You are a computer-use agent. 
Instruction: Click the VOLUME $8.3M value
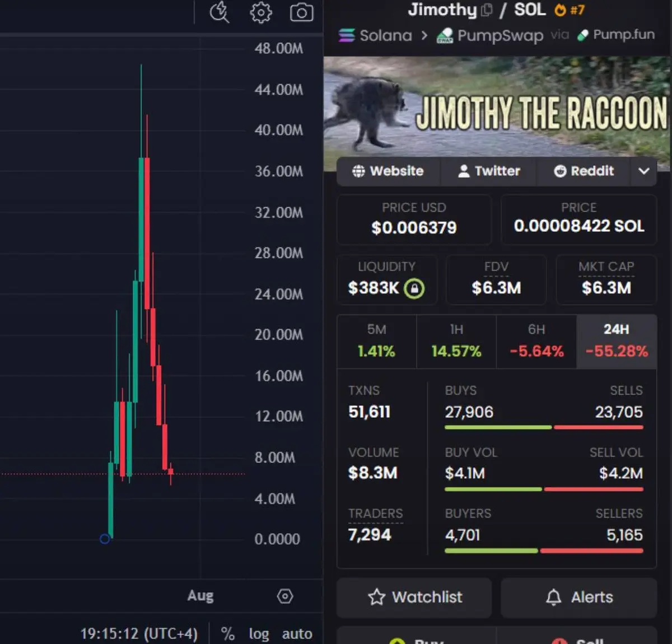pos(372,473)
